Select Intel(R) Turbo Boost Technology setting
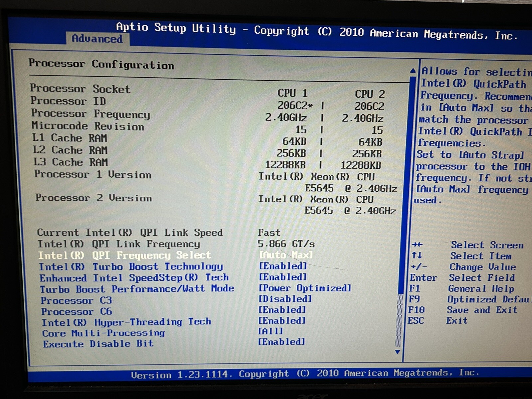The image size is (532, 399). (x=131, y=267)
